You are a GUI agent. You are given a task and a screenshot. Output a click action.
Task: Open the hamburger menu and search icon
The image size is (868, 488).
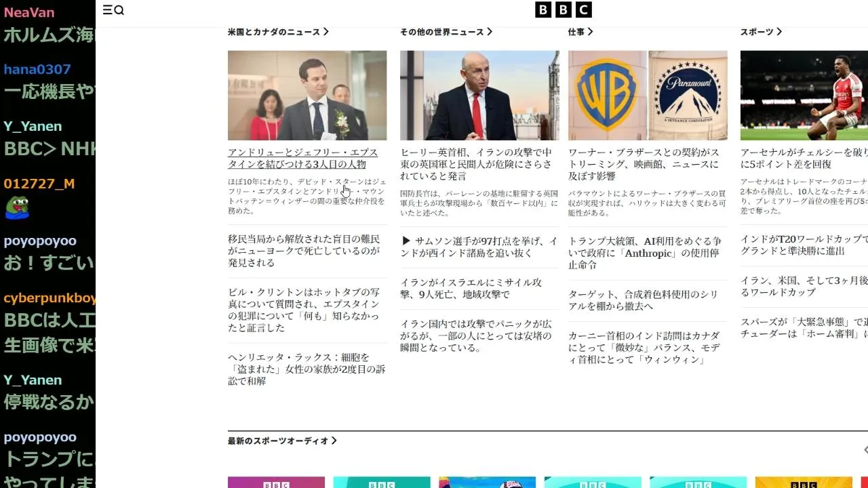(113, 9)
